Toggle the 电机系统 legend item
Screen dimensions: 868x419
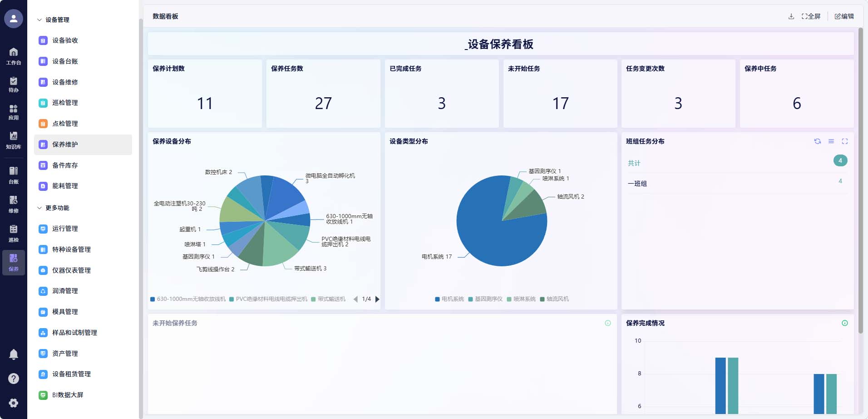pyautogui.click(x=449, y=299)
